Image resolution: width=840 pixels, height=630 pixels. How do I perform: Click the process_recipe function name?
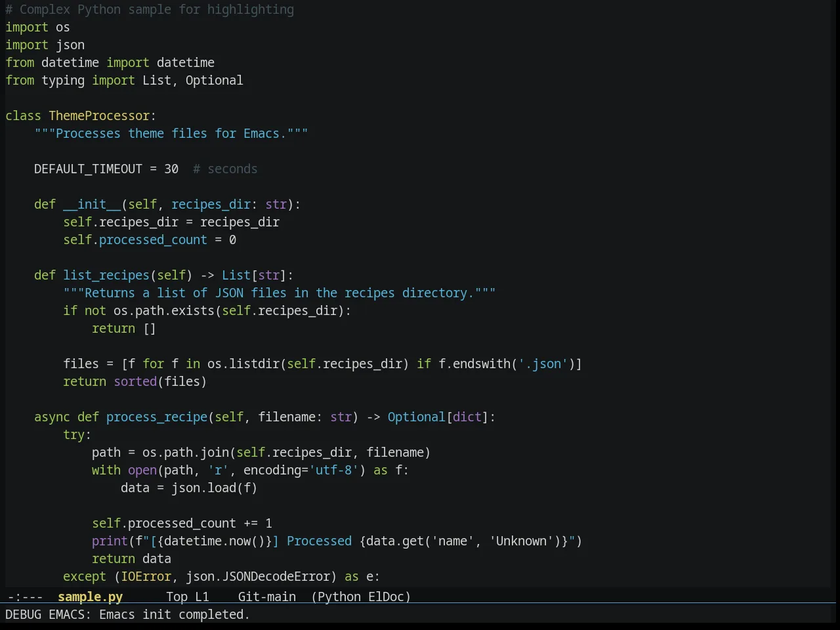coord(157,417)
